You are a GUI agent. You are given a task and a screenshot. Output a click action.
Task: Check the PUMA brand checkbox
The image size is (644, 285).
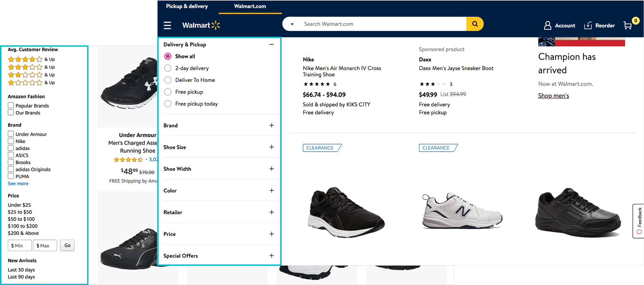tap(11, 176)
